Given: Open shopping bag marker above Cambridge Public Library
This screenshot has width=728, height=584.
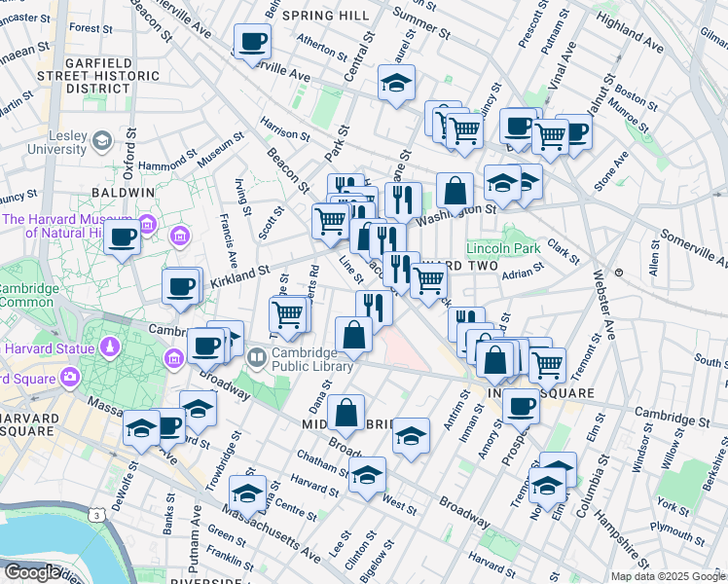Looking at the screenshot, I should [x=353, y=336].
